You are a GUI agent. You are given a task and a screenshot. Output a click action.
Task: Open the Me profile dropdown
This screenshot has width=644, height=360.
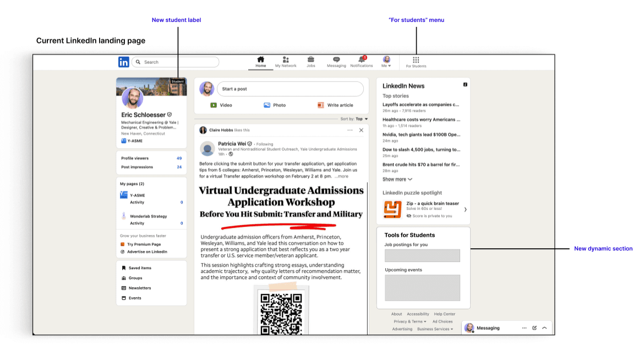tap(386, 62)
